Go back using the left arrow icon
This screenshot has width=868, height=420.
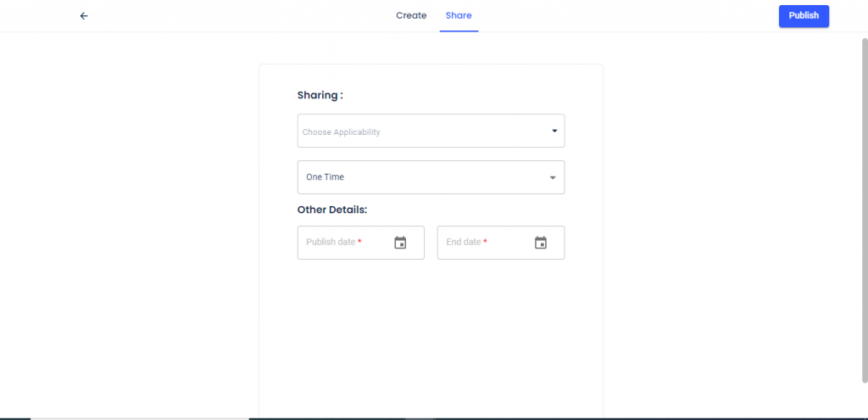tap(84, 16)
